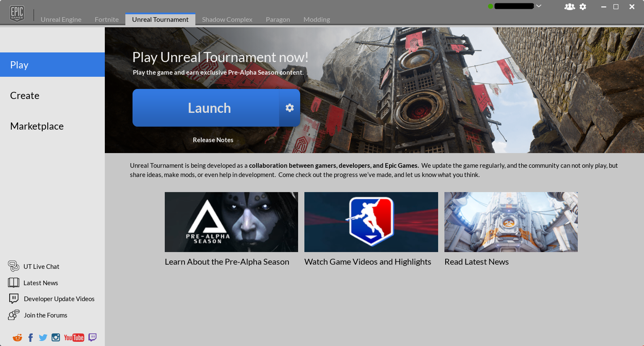The image size is (644, 346).
Task: Open the Reddit social icon
Action: (x=17, y=338)
